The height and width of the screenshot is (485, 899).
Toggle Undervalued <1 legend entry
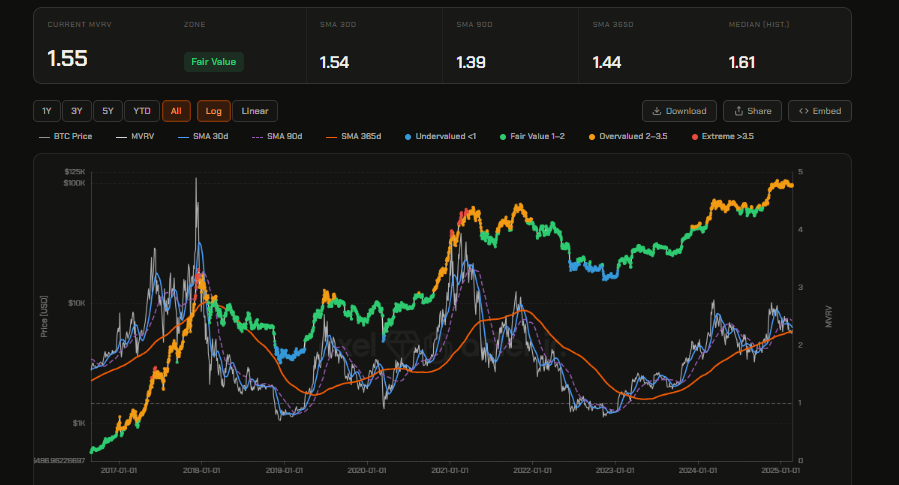(x=440, y=136)
